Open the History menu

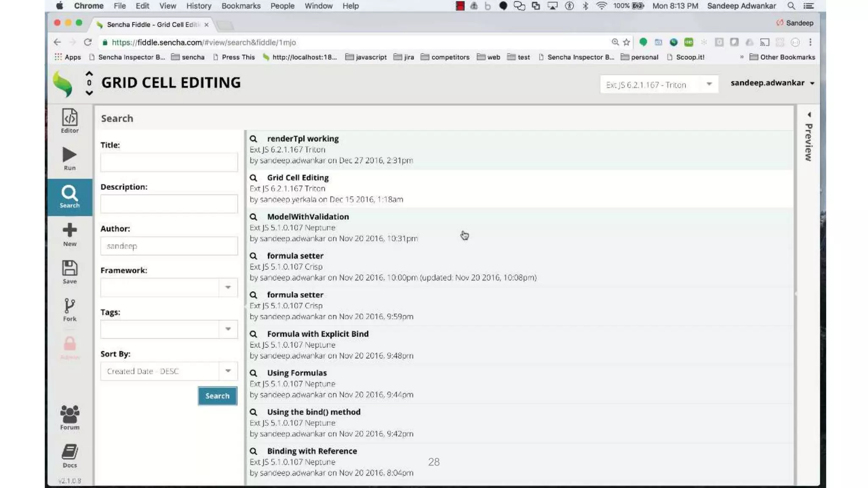click(199, 6)
